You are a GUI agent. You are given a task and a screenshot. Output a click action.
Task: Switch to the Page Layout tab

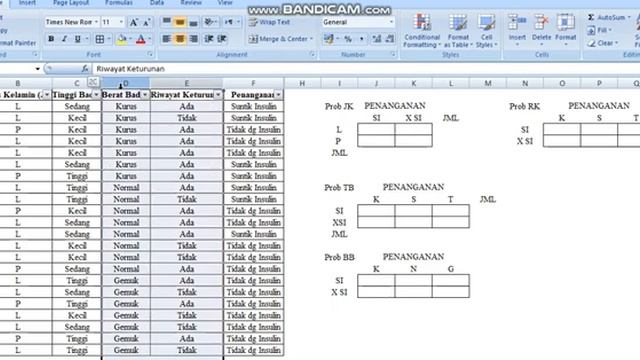pyautogui.click(x=71, y=3)
